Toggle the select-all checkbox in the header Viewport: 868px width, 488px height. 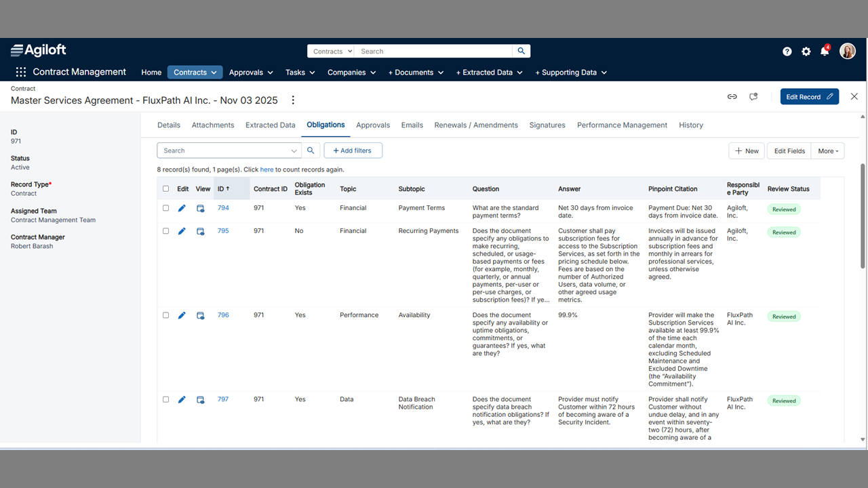click(165, 188)
